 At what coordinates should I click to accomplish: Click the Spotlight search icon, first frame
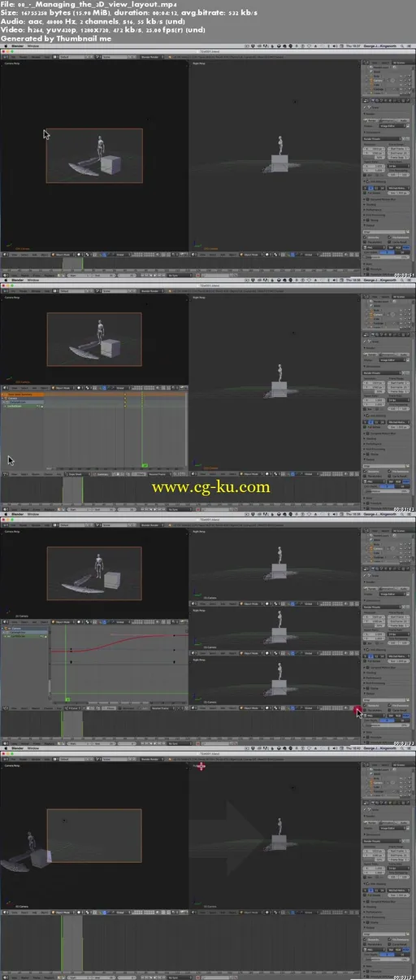click(402, 46)
